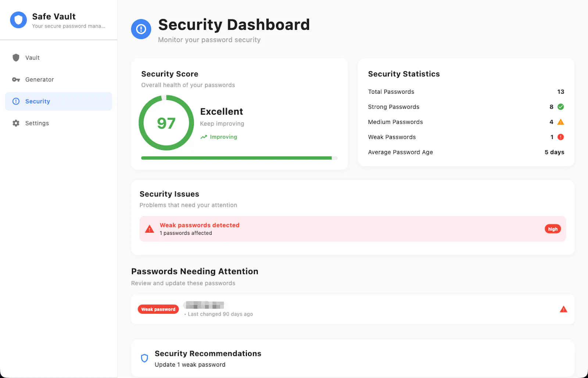Click 'Last changed 90 days ago' text
This screenshot has width=588, height=378.
pos(220,314)
